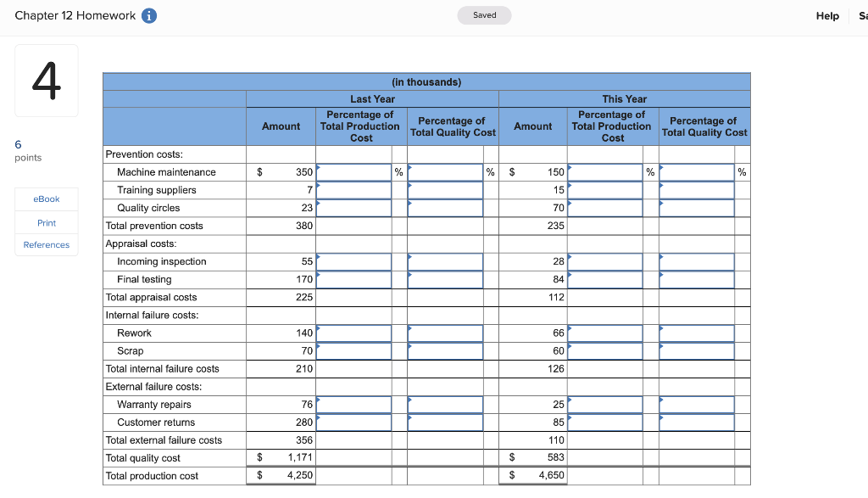Select the 'Chapter 12 Homework' title text
The height and width of the screenshot is (498, 868).
(75, 15)
